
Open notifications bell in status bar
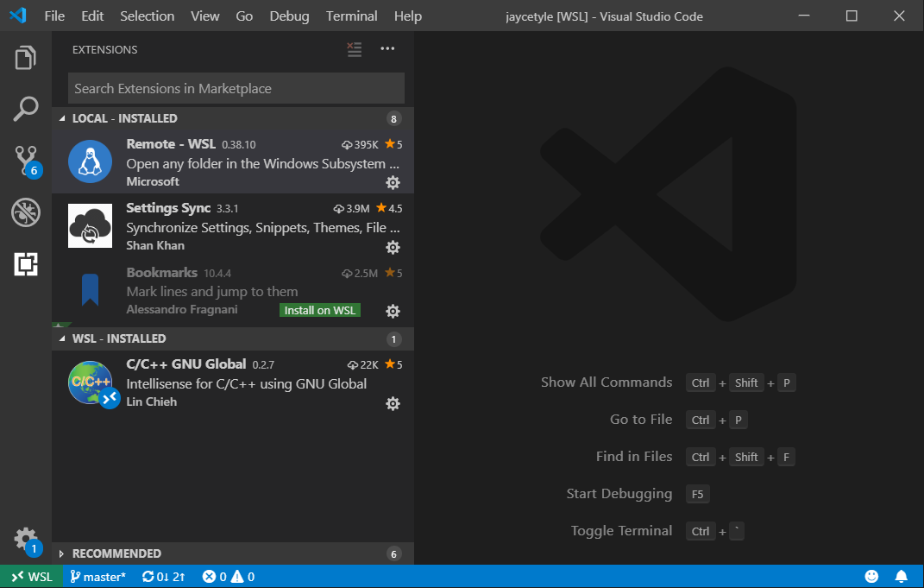pyautogui.click(x=901, y=576)
